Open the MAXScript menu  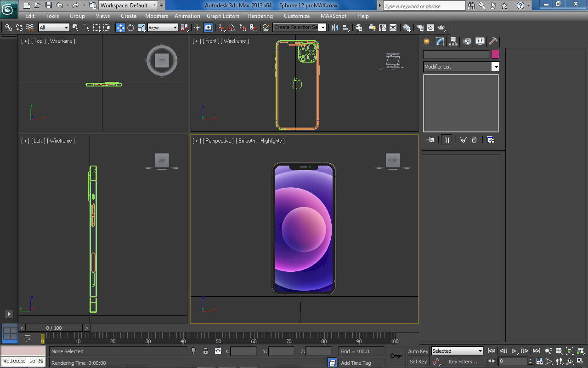tap(334, 16)
